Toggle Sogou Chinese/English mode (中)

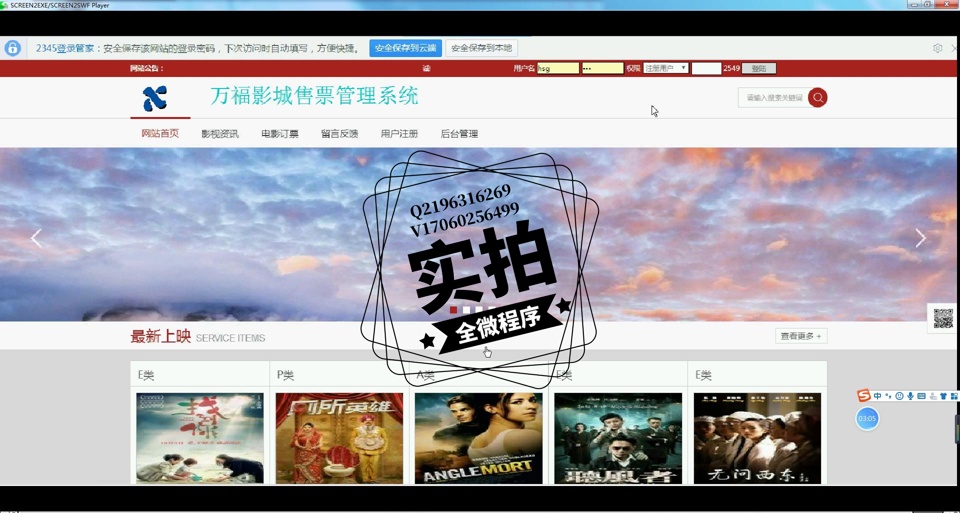point(877,396)
